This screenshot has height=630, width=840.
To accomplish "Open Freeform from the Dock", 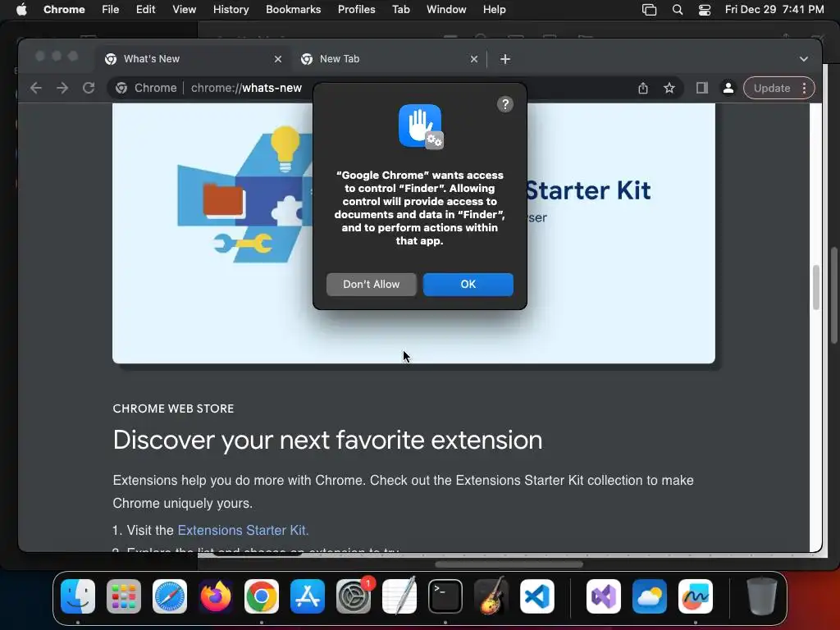I will tap(696, 596).
